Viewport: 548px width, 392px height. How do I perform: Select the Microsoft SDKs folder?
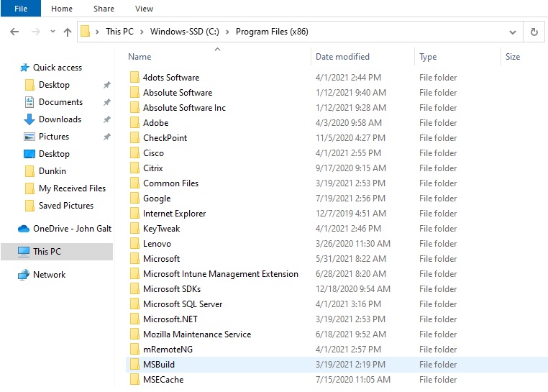[172, 289]
